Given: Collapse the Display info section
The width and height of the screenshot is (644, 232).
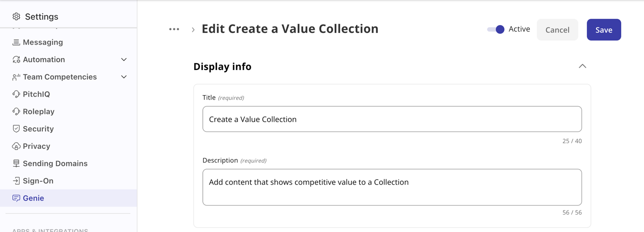Looking at the screenshot, I should click(x=582, y=66).
